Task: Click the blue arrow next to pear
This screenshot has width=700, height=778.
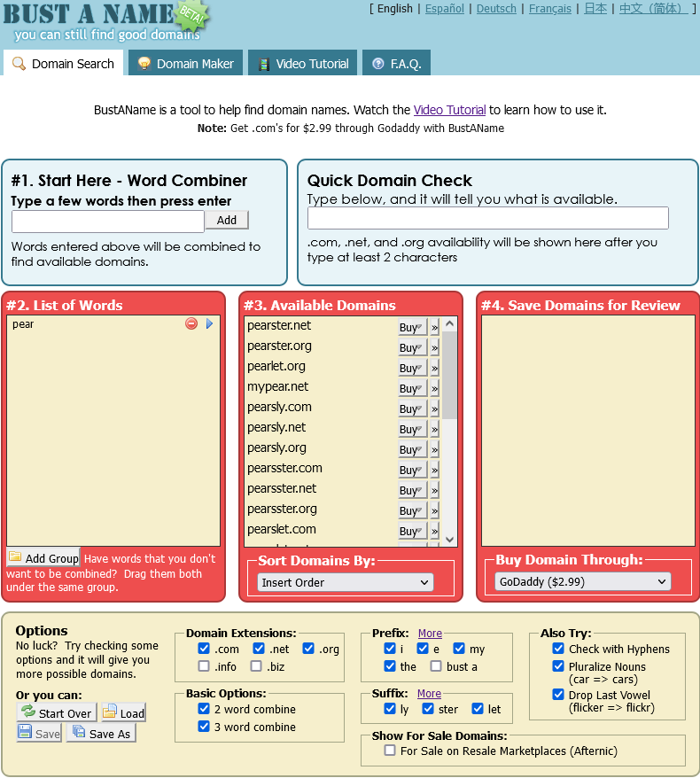Action: click(x=209, y=323)
